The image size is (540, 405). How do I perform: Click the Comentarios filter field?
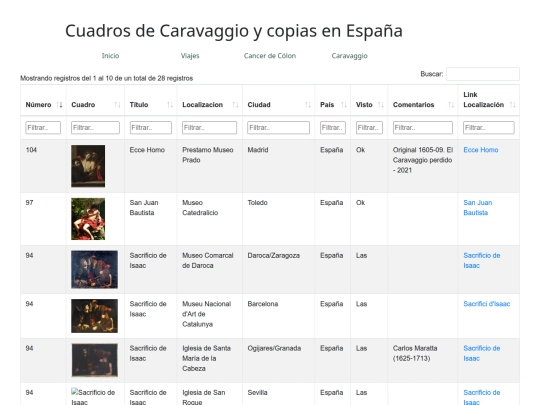click(x=423, y=127)
